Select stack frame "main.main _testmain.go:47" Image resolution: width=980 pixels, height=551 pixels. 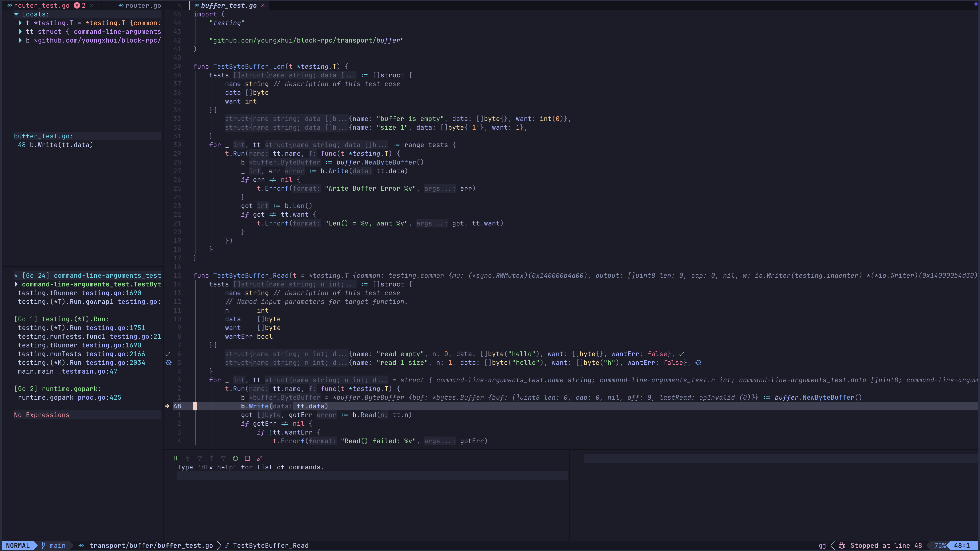(68, 371)
